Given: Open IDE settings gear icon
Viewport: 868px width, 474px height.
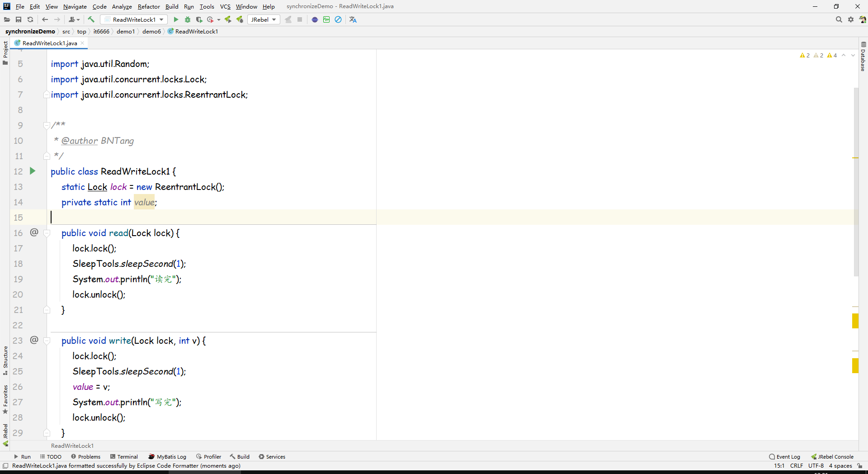Looking at the screenshot, I should [851, 19].
